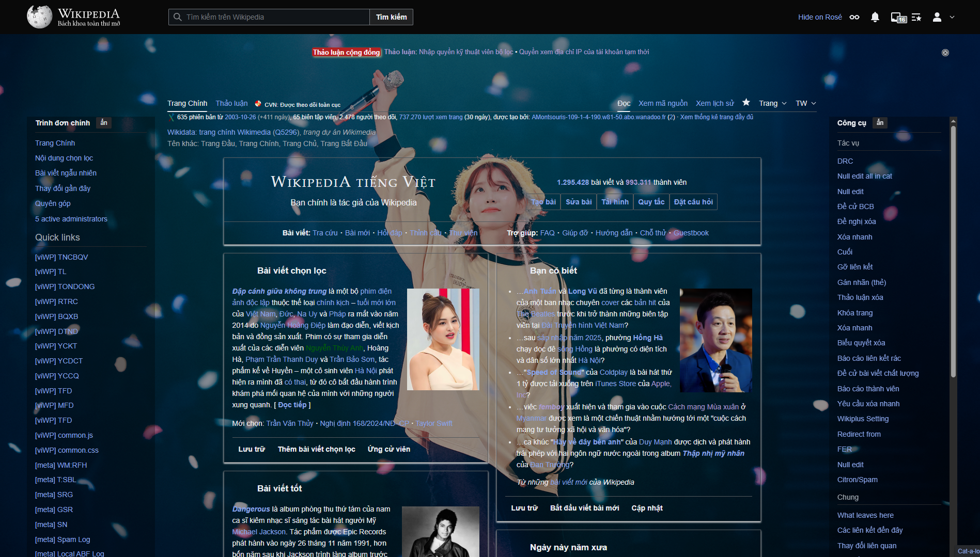Click the Tải hình button
This screenshot has width=980, height=557.
click(615, 202)
